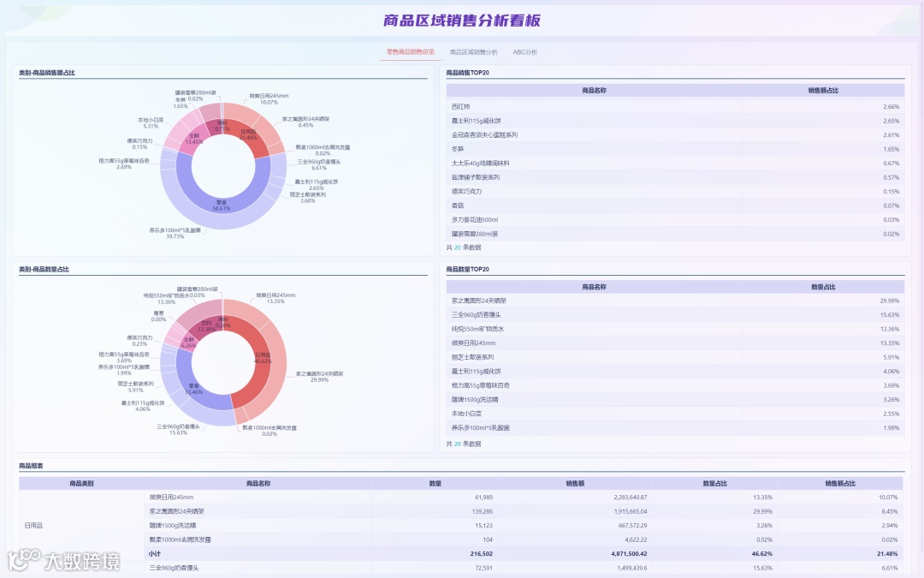
Task: Click 丽芝士散装系列 3.60% chart label
Action: click(308, 198)
